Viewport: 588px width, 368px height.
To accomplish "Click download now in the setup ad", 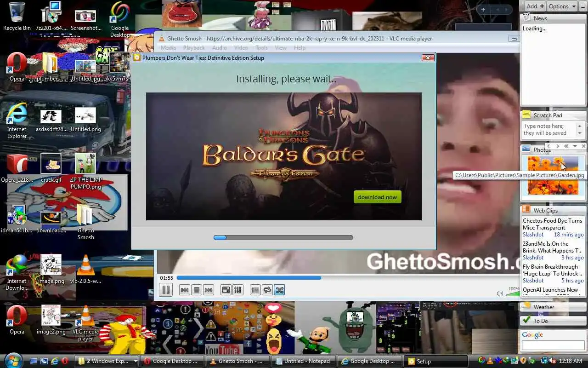I will coord(377,197).
